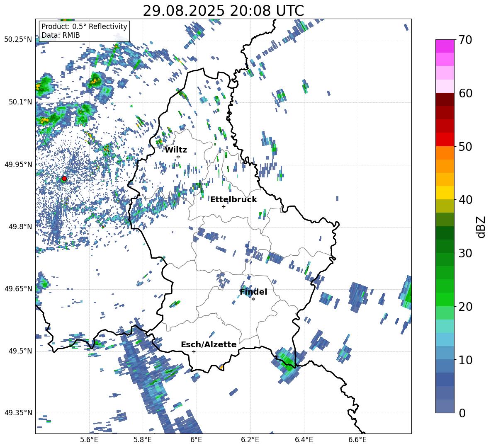Click the Findel cross location marker

253,299
